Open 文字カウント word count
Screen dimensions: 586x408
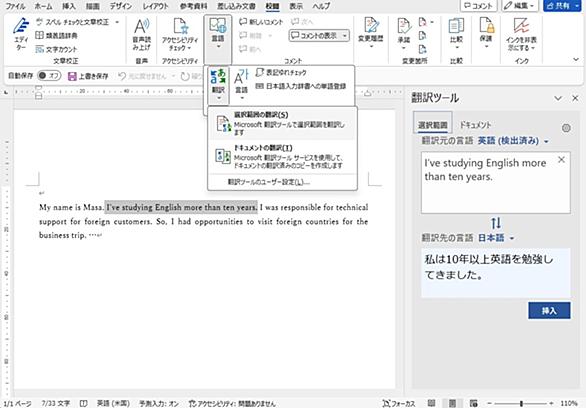click(56, 49)
